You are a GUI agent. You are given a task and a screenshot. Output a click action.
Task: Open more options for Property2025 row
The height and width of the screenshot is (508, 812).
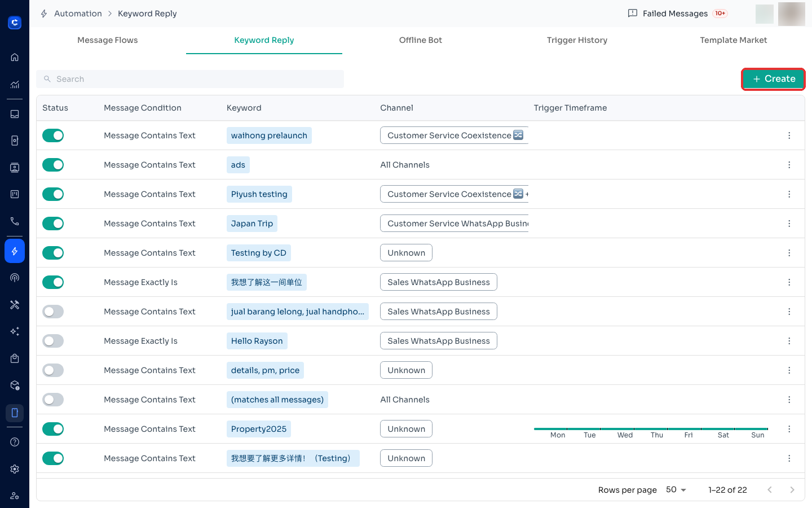pos(789,429)
